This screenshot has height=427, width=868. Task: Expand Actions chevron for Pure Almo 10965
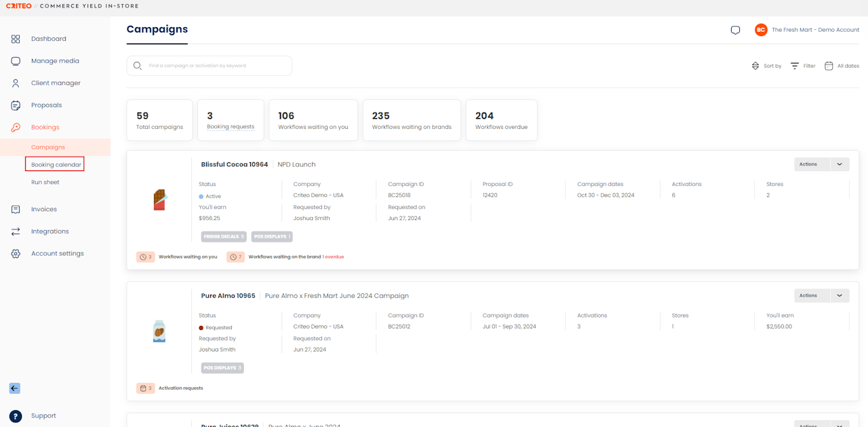coord(840,295)
